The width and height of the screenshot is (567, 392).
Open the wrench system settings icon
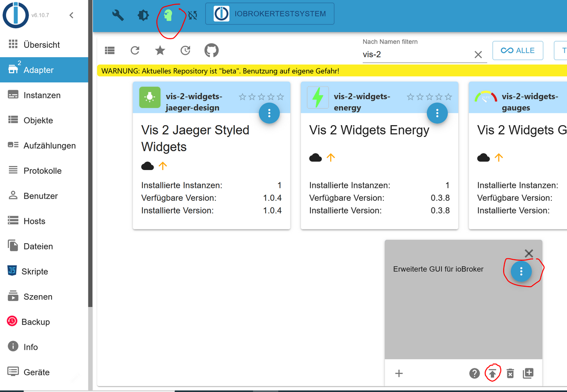118,15
